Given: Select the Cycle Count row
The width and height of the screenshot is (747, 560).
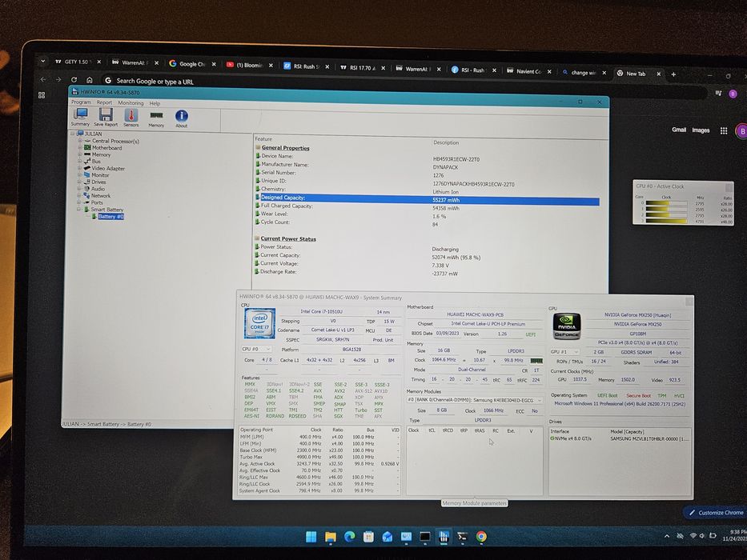Looking at the screenshot, I should coord(427,223).
